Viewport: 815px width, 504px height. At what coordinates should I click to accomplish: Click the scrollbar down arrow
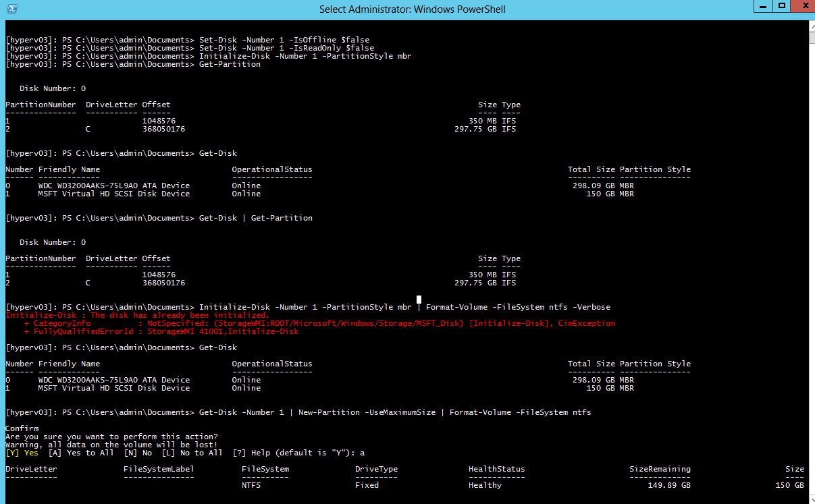tap(809, 498)
